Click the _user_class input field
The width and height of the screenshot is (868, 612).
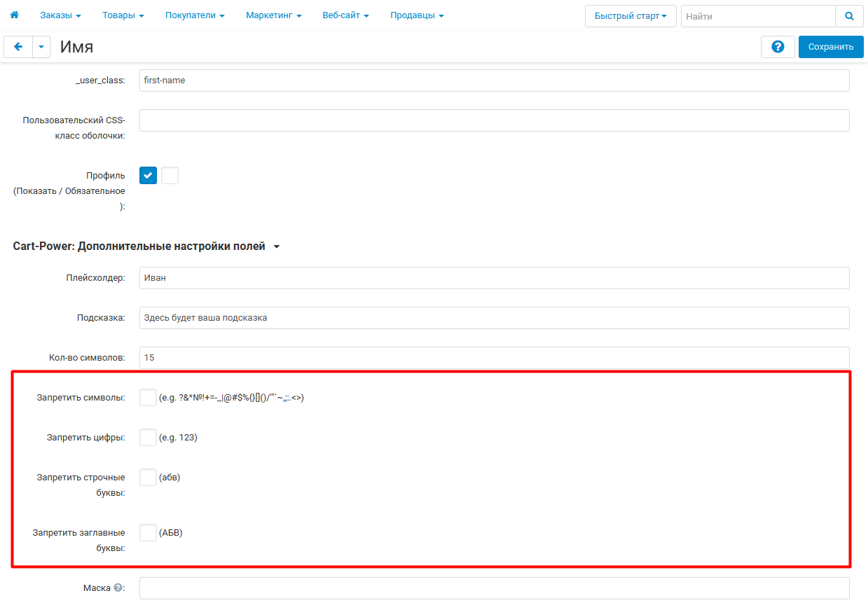pos(495,81)
